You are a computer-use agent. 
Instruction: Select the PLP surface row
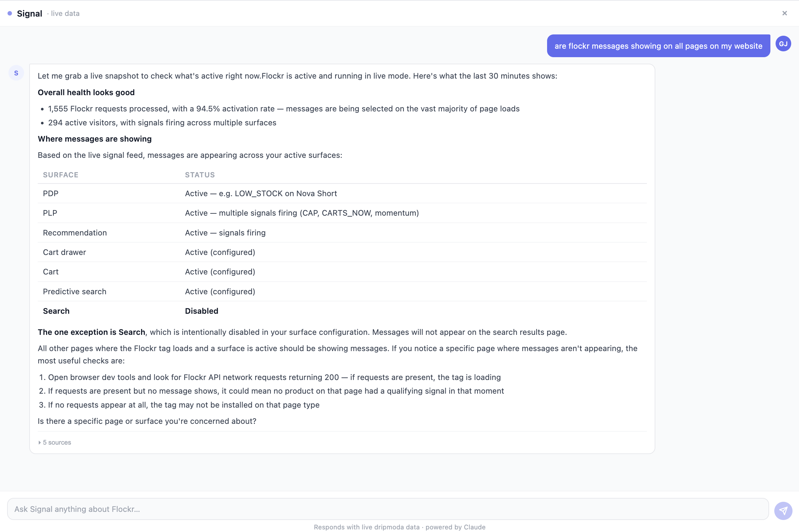[50, 213]
